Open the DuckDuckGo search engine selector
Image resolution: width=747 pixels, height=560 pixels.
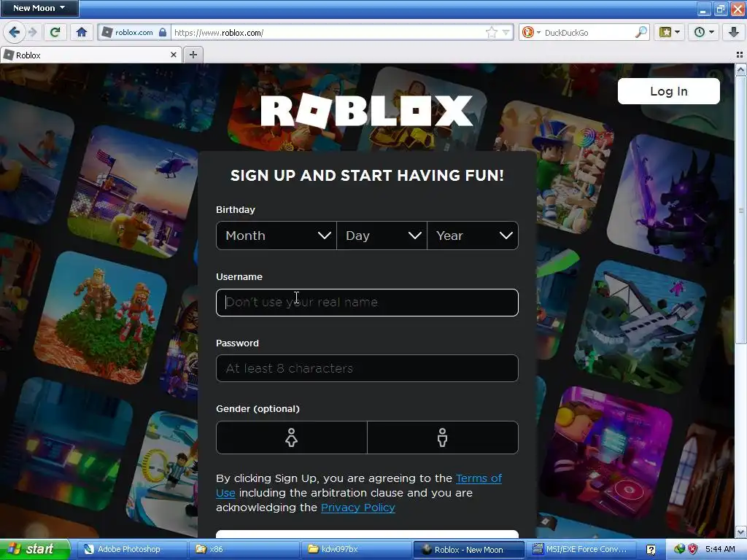click(x=531, y=32)
